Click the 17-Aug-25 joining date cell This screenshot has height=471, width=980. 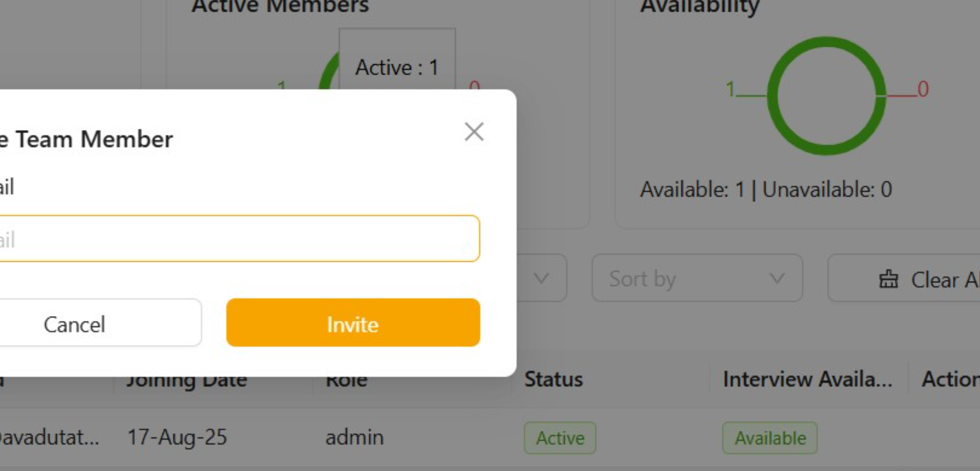pyautogui.click(x=177, y=438)
